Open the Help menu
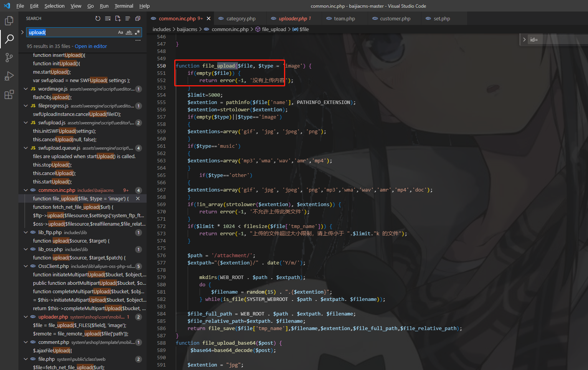Screen dimensions: 588x370 click(144, 6)
